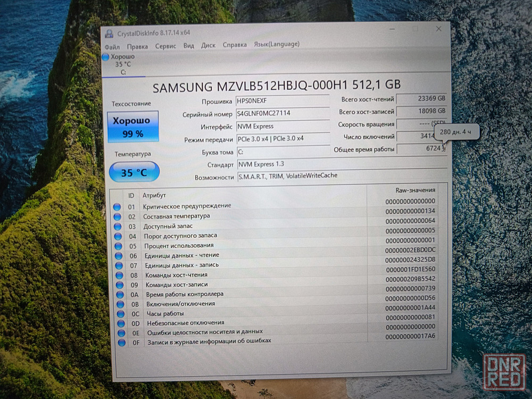This screenshot has width=532, height=399.
Task: Click the status circle for attribute 06
Action: tap(119, 256)
